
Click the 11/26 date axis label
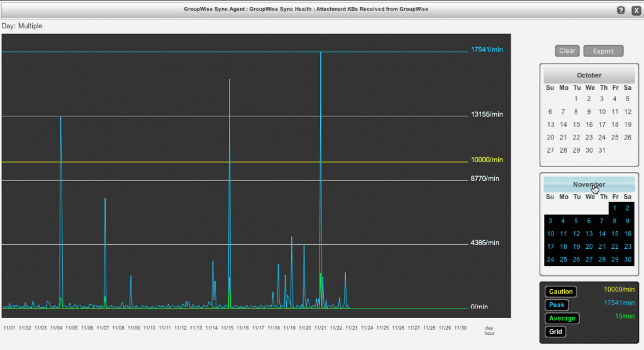coord(398,328)
